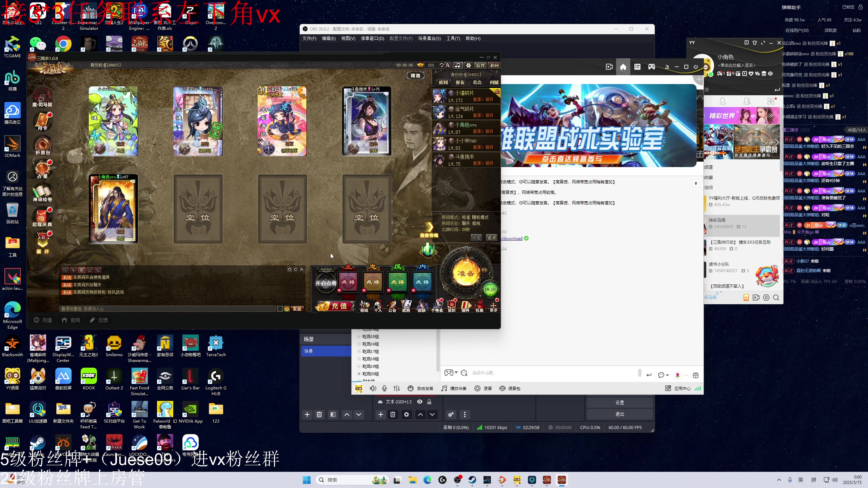Click the speaker volume icon in YY bottom bar

click(x=373, y=388)
